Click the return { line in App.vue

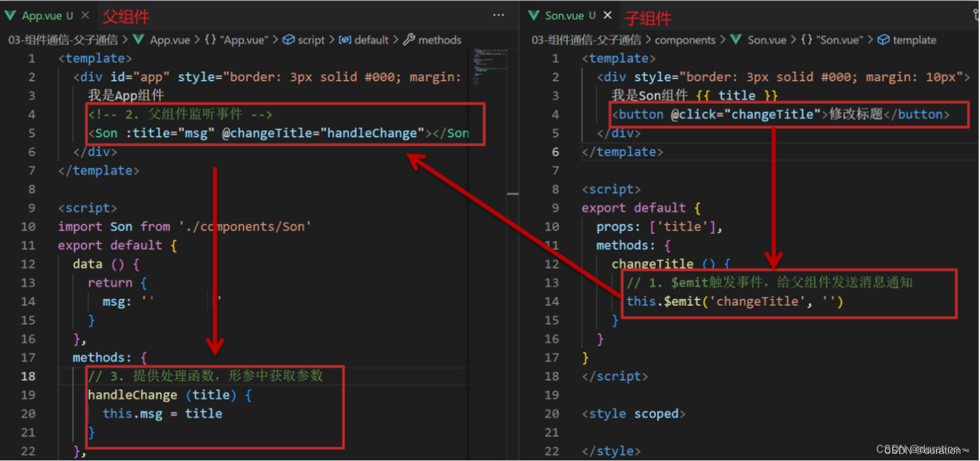(x=117, y=283)
